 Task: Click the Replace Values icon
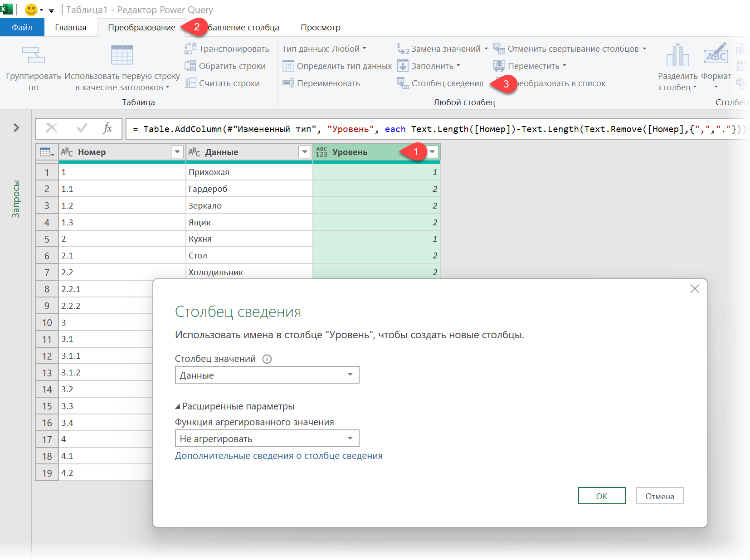coord(403,49)
